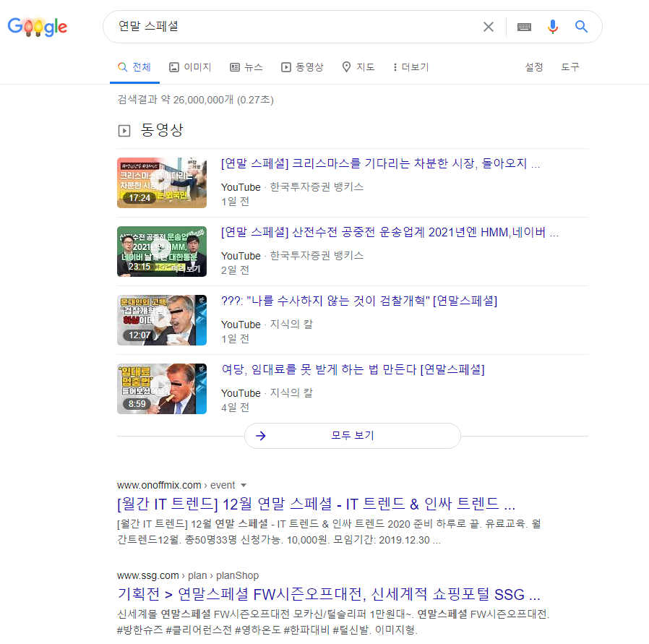Viewport: 649px width, 644px height.
Task: Expand the onoffmix.com result dropdown arrow
Action: click(x=244, y=485)
